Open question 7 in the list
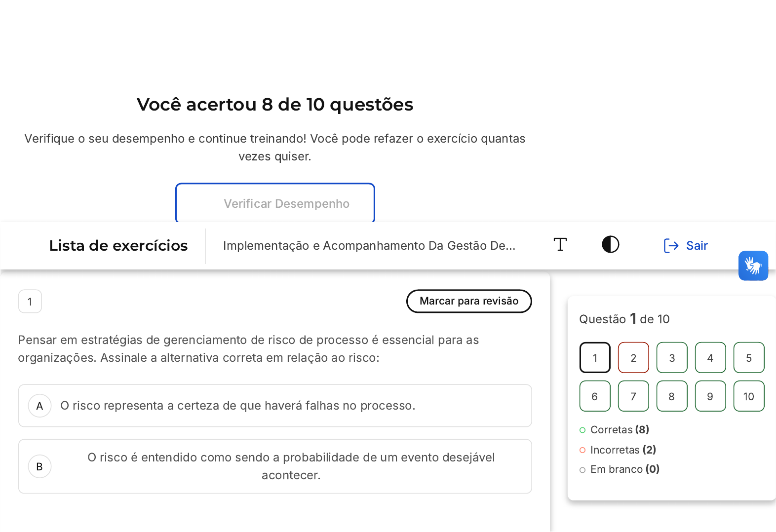 click(633, 396)
